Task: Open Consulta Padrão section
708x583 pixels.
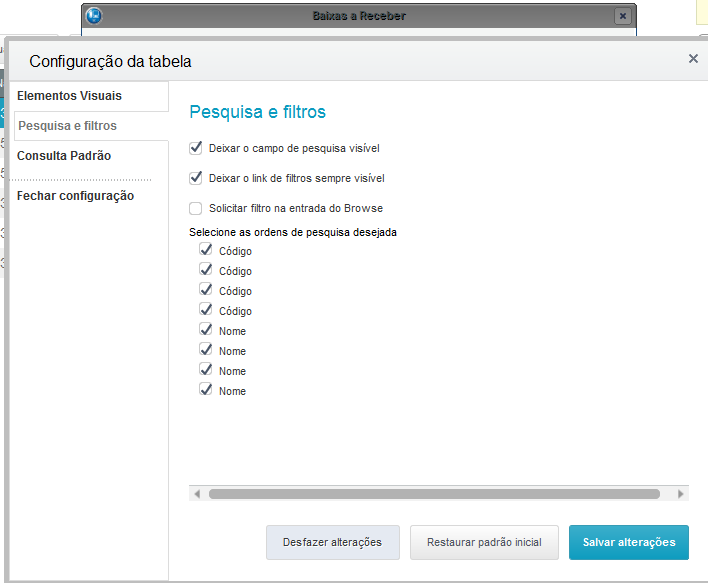Action: 64,156
